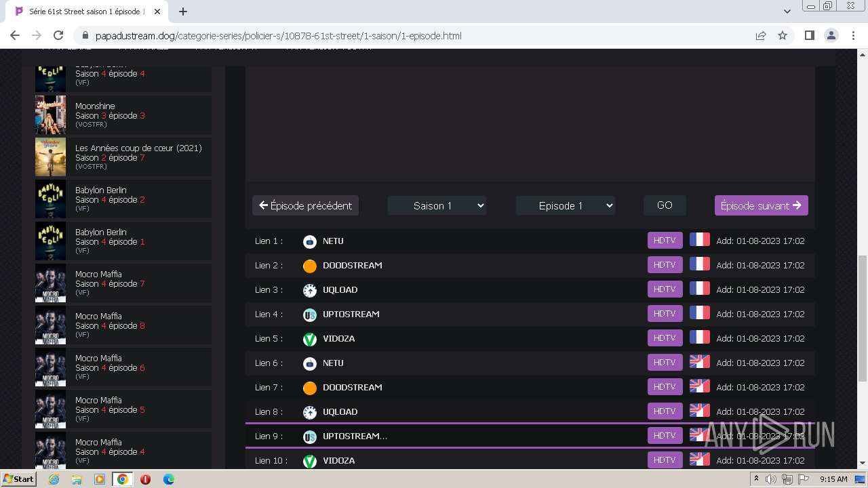Open the UQLOAD link in Lien 3
The height and width of the screenshot is (488, 868).
point(340,290)
